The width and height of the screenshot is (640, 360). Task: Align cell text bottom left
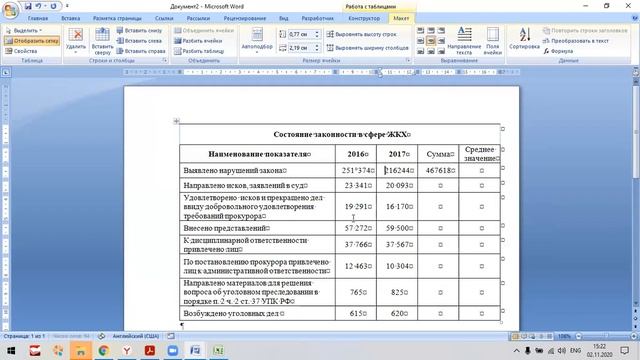(421, 51)
